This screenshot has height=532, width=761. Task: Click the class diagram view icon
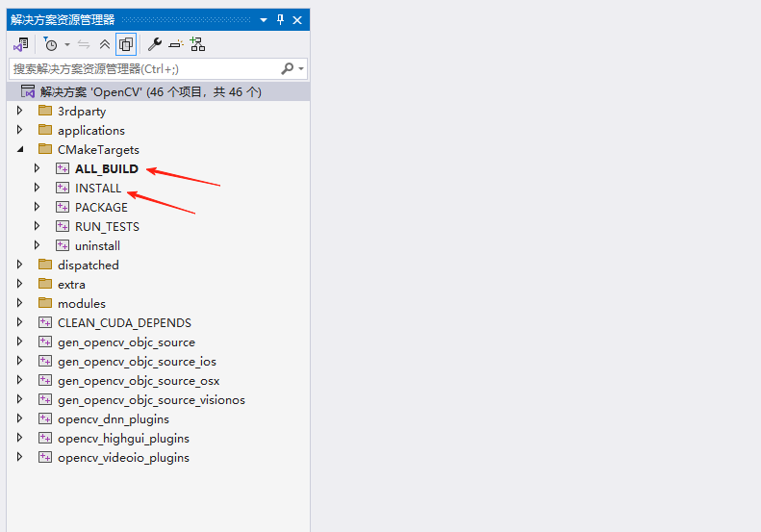197,44
